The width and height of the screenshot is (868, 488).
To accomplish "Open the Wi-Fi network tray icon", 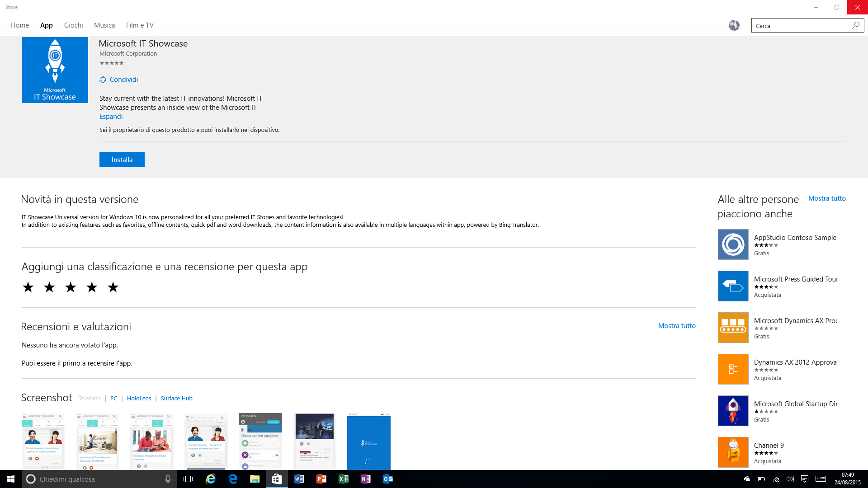I will (776, 479).
